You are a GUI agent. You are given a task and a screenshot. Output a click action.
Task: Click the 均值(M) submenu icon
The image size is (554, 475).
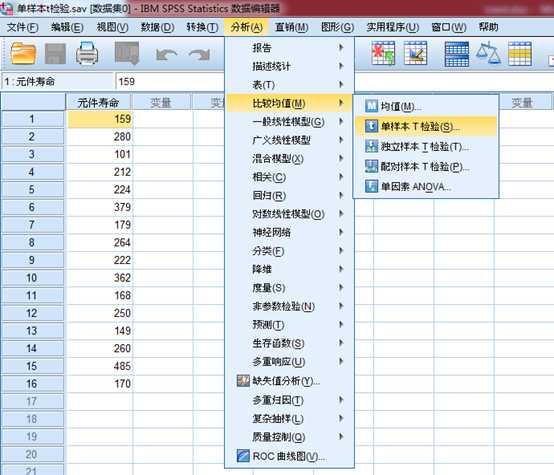pos(371,106)
